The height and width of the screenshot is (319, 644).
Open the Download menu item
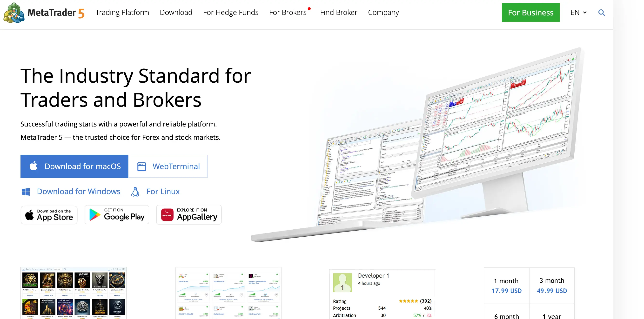click(x=176, y=13)
